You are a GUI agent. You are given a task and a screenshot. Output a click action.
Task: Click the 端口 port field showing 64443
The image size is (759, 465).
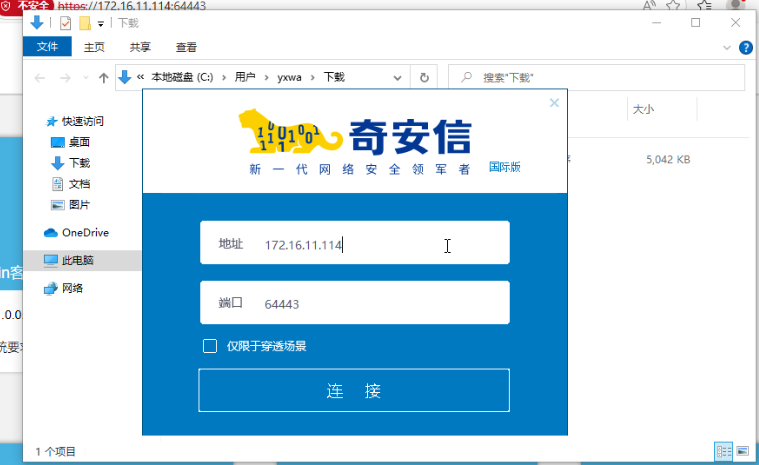point(355,303)
